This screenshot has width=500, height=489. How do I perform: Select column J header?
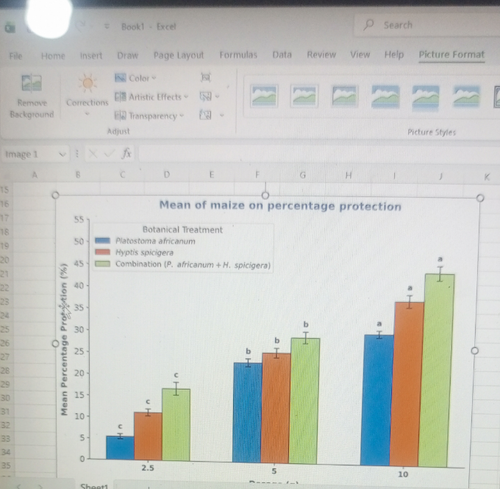pyautogui.click(x=440, y=176)
